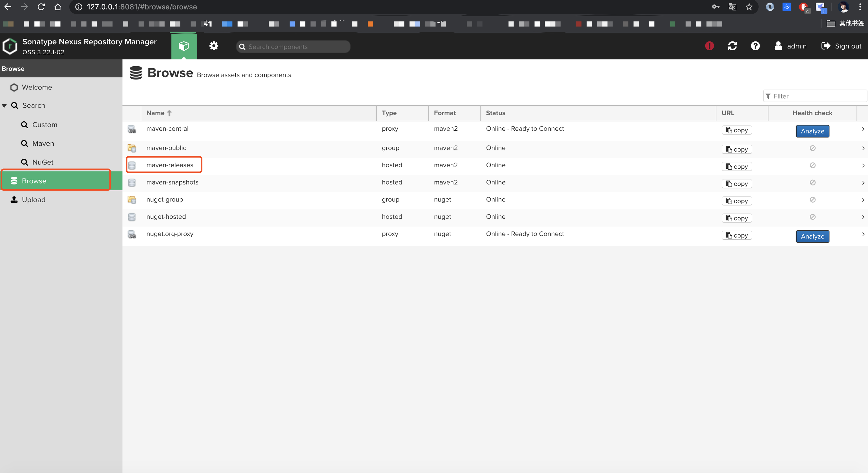Go to the Welcome page in the sidebar
The width and height of the screenshot is (868, 473).
click(x=37, y=87)
